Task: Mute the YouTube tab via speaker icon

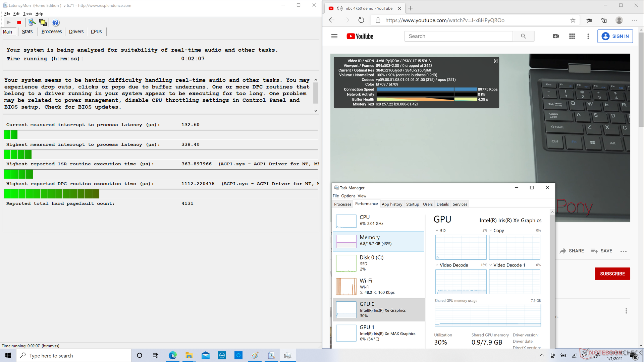Action: click(340, 8)
